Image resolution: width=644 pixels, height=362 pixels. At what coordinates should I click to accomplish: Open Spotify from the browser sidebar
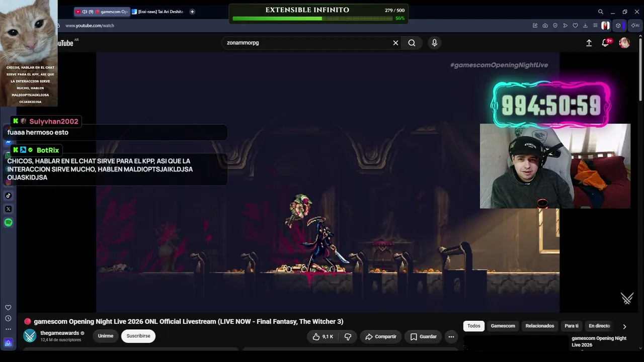tap(8, 223)
